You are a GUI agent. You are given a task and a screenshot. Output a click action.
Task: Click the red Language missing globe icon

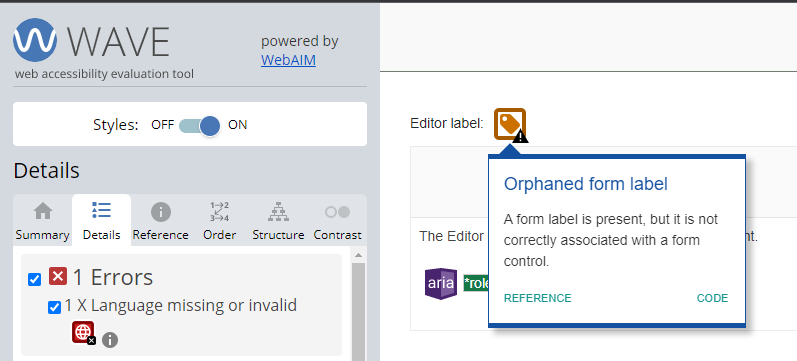point(83,333)
